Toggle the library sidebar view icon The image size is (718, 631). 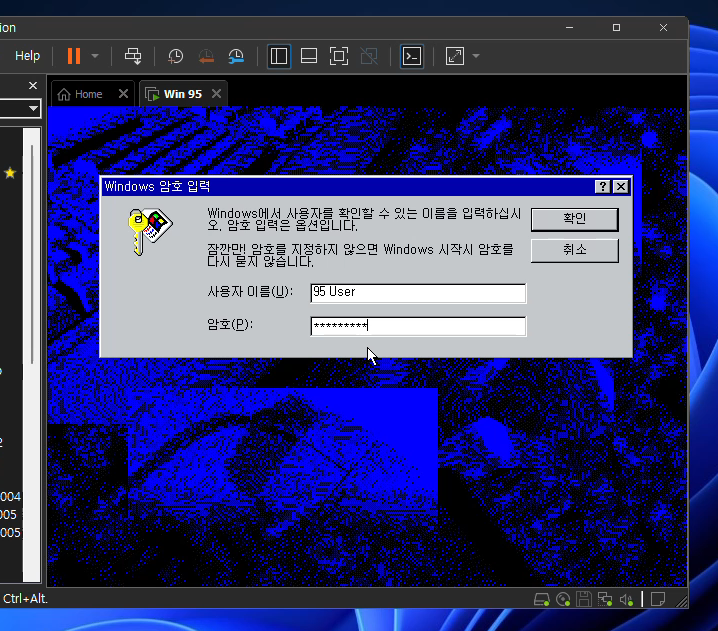coord(279,56)
